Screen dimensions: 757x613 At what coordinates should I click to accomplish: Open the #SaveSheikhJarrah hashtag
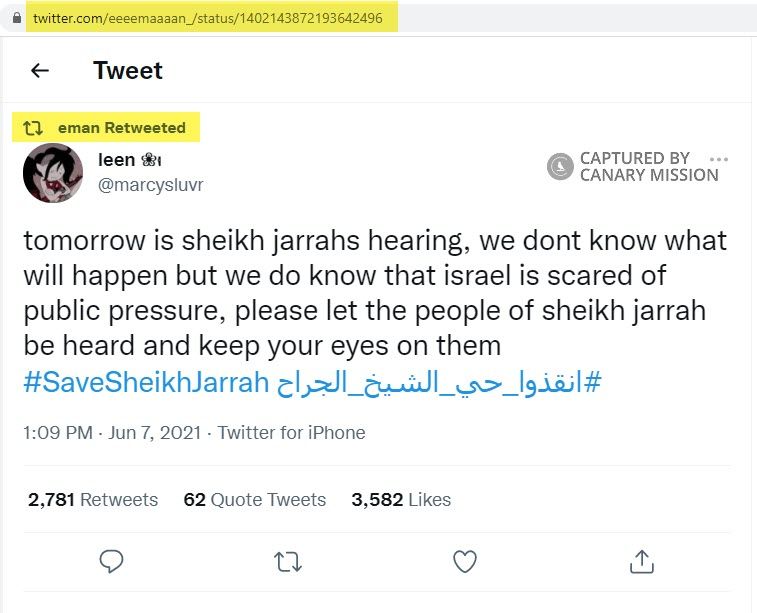click(x=146, y=382)
